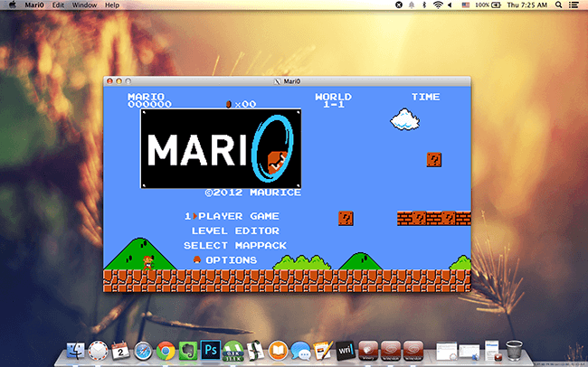Click the ©2012 MAURICE credit text
This screenshot has height=367, width=588.
point(252,193)
